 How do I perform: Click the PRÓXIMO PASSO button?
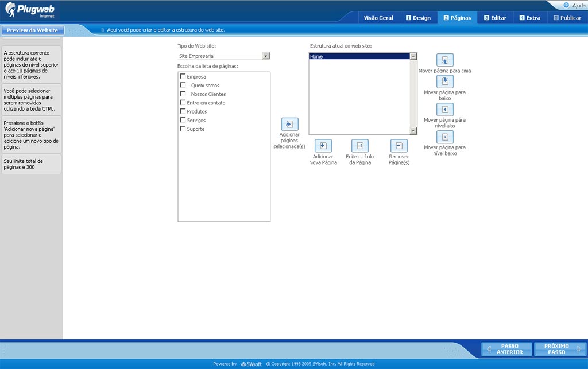(x=560, y=349)
